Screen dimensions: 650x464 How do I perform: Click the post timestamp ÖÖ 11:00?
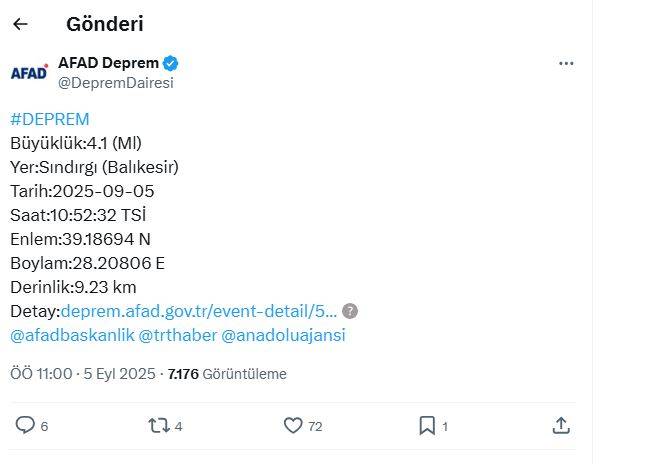(x=41, y=374)
